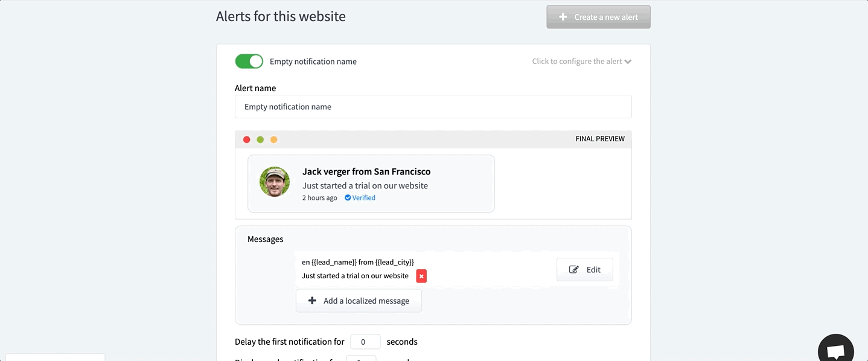The width and height of the screenshot is (868, 361).
Task: Collapse alert using the chevron arrow
Action: click(x=628, y=62)
